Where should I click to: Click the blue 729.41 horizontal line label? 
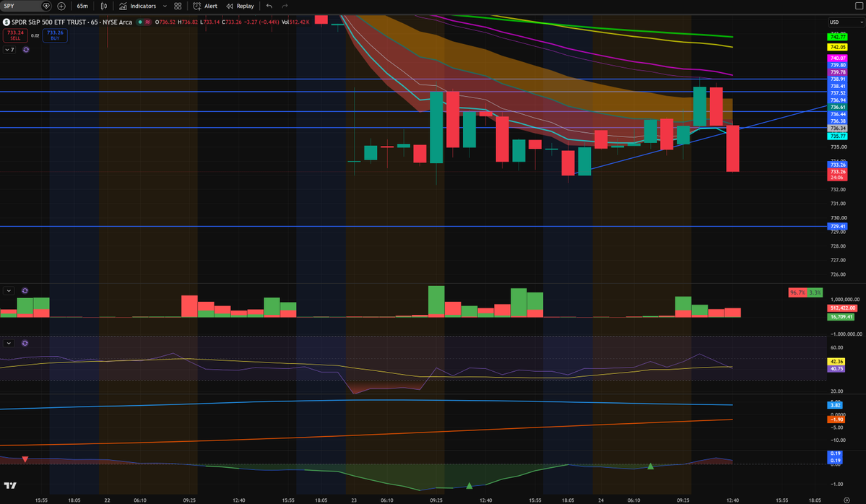(x=837, y=226)
